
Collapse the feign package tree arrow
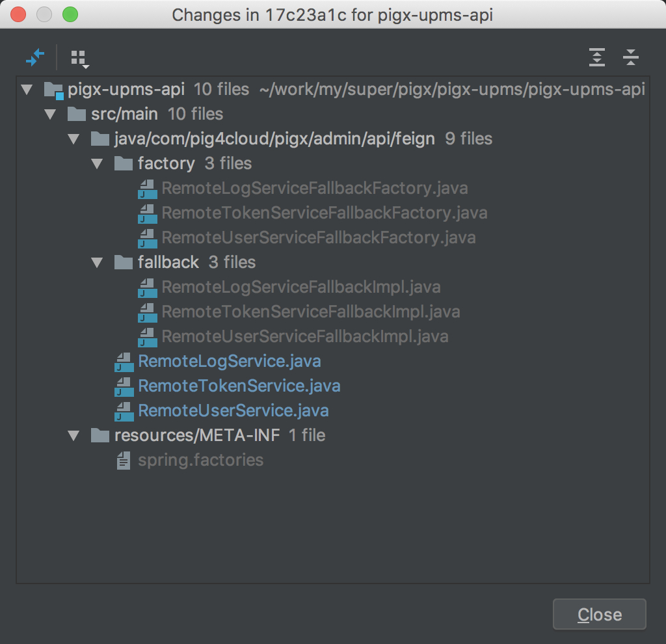pyautogui.click(x=74, y=139)
